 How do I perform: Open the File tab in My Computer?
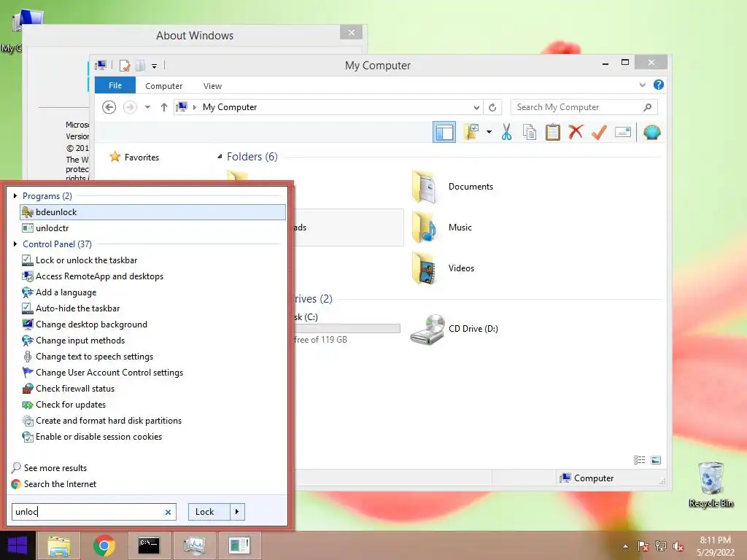[115, 85]
